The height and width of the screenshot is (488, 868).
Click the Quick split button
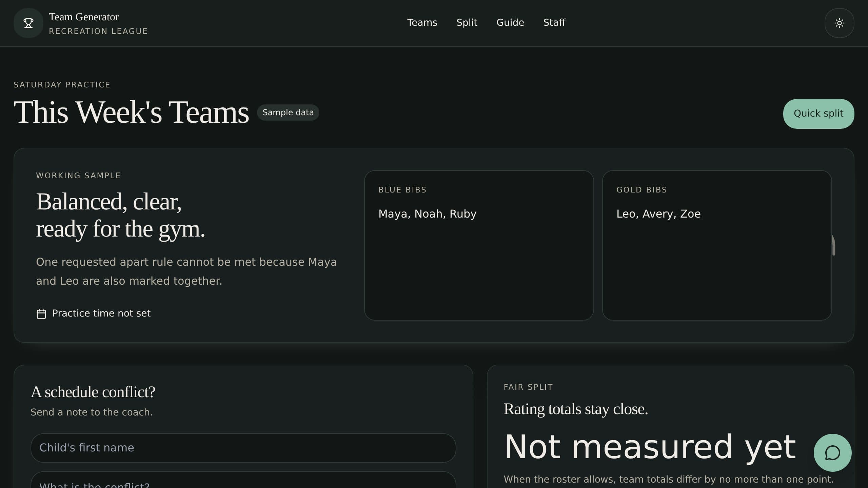tap(818, 114)
